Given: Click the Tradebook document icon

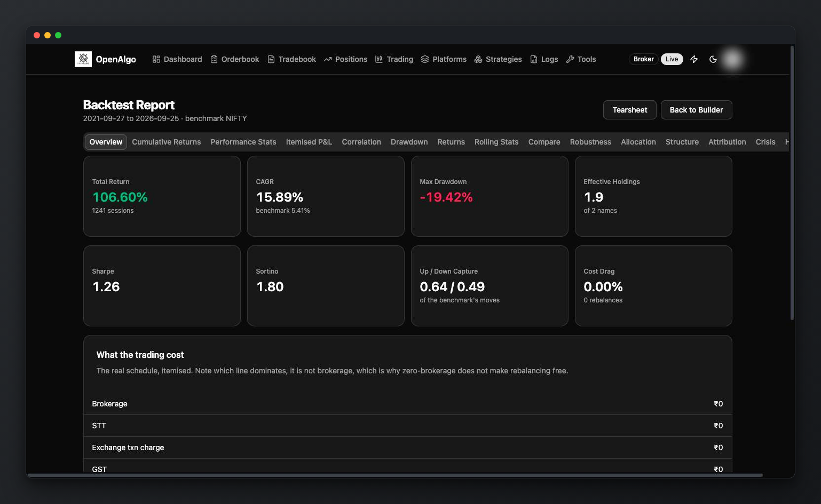Looking at the screenshot, I should tap(271, 59).
